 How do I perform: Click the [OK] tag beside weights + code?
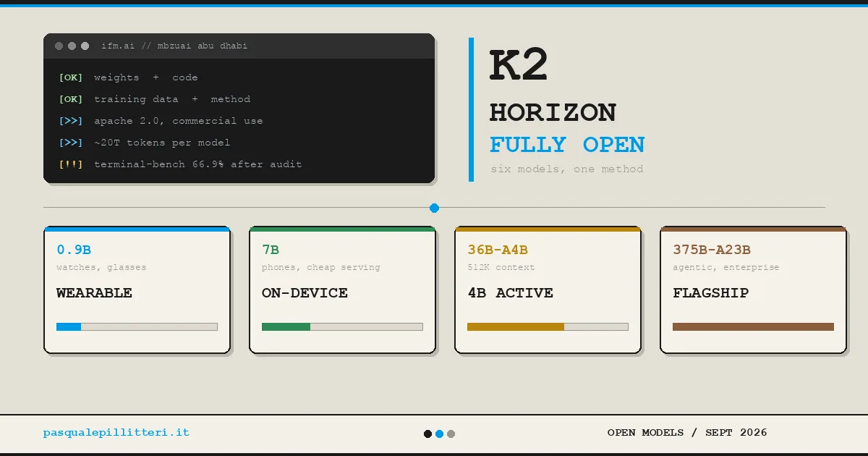pos(71,77)
